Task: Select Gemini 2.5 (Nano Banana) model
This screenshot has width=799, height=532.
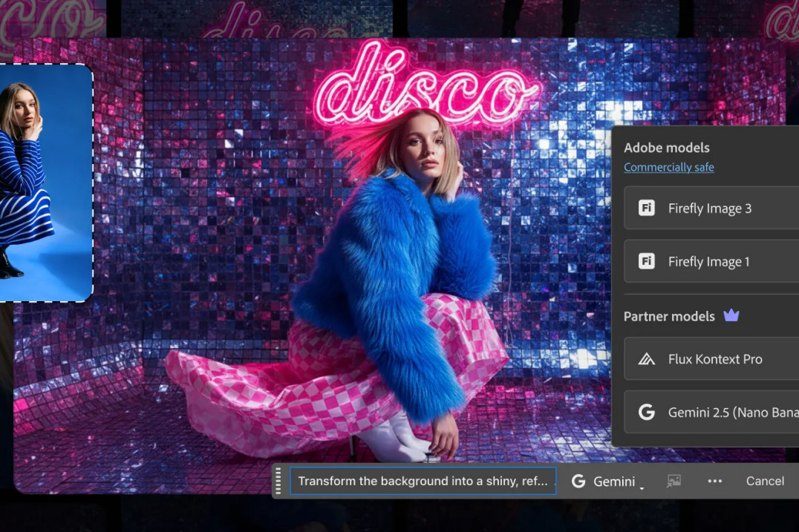Action: pyautogui.click(x=731, y=413)
